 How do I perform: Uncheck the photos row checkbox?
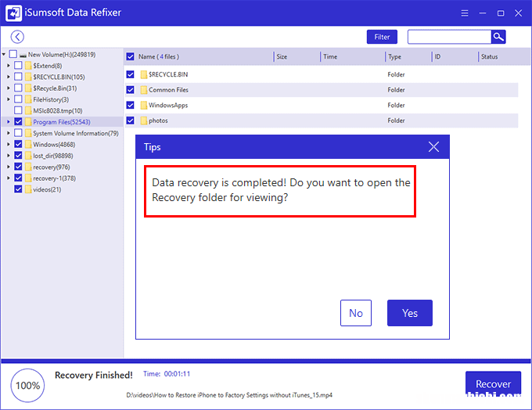(x=131, y=120)
